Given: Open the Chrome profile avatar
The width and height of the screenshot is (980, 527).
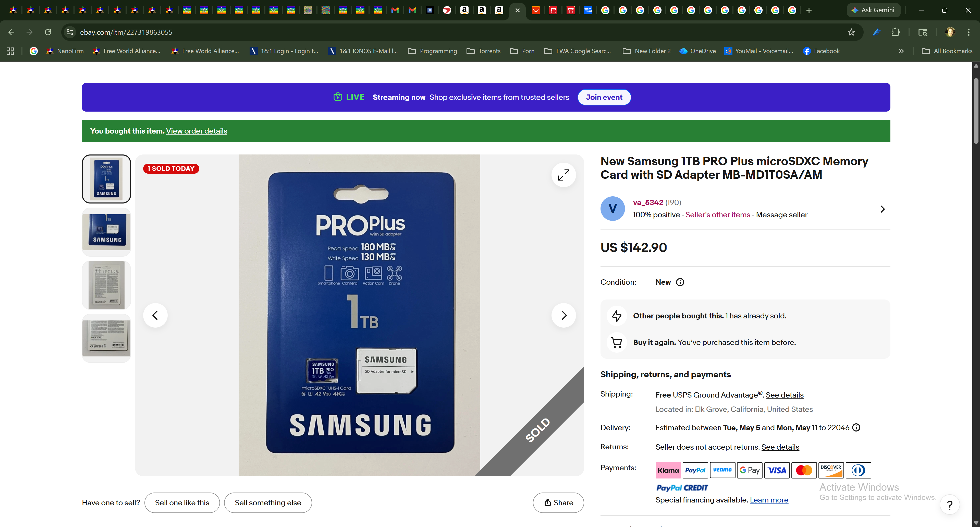Looking at the screenshot, I should (950, 32).
